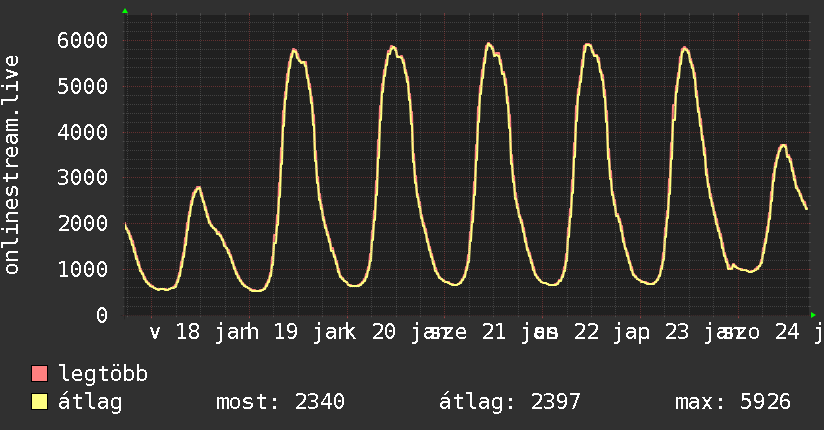Click the 'max: 5926' statistic
This screenshot has height=430, width=824.
coord(733,402)
